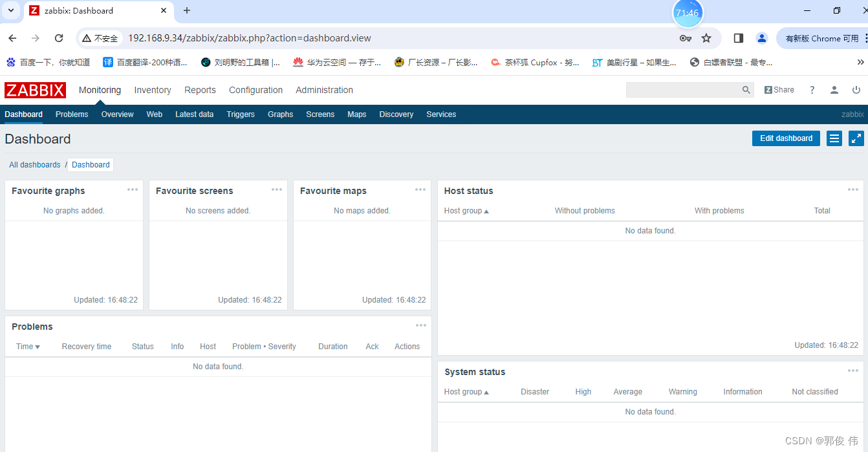Open the Administration menu
This screenshot has height=452, width=868.
[324, 90]
